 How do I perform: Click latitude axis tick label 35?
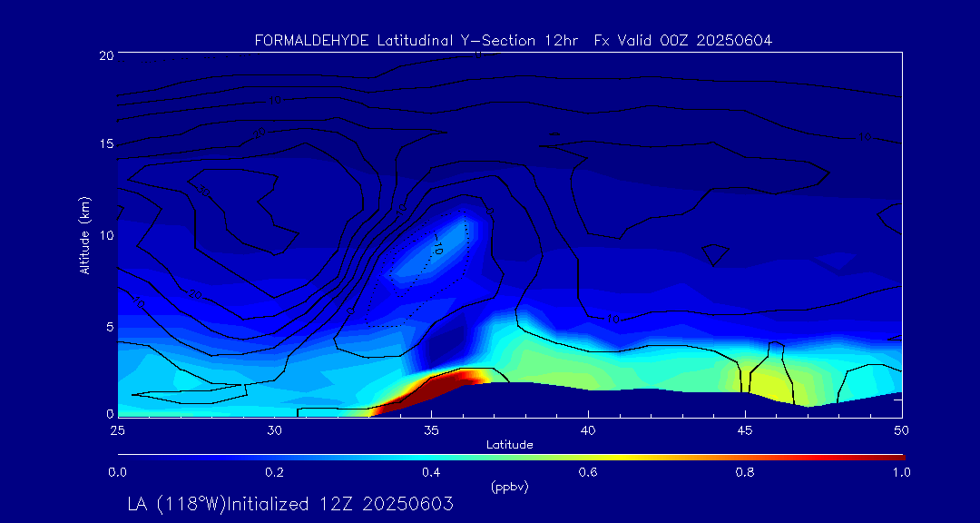(x=431, y=430)
